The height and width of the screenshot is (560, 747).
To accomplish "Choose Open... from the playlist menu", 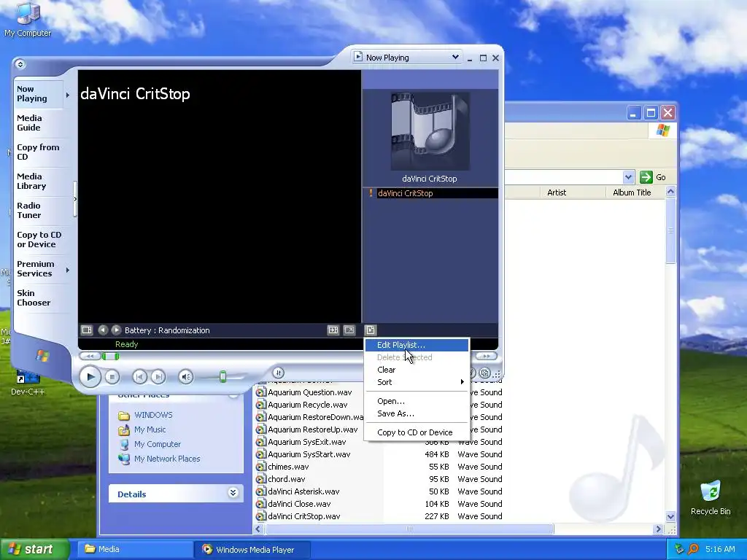I will (417, 401).
